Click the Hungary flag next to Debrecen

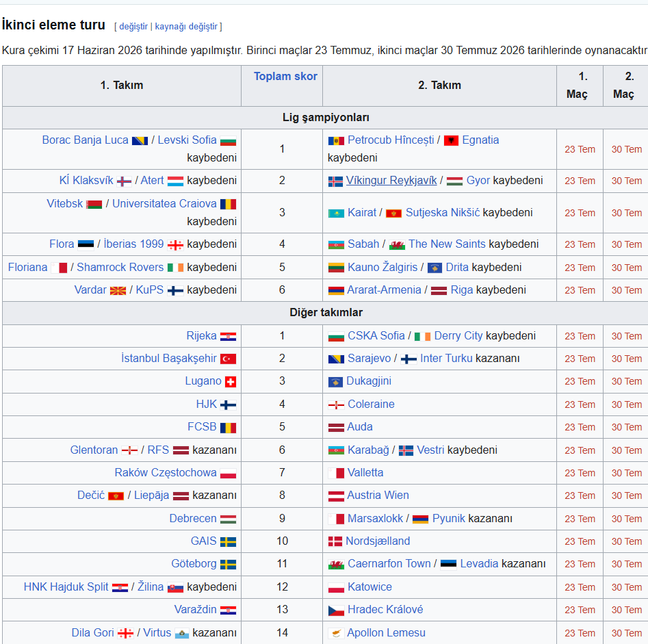[x=228, y=519]
